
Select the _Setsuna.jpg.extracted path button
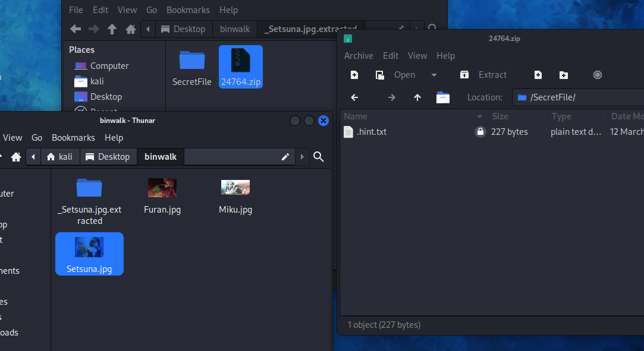310,29
